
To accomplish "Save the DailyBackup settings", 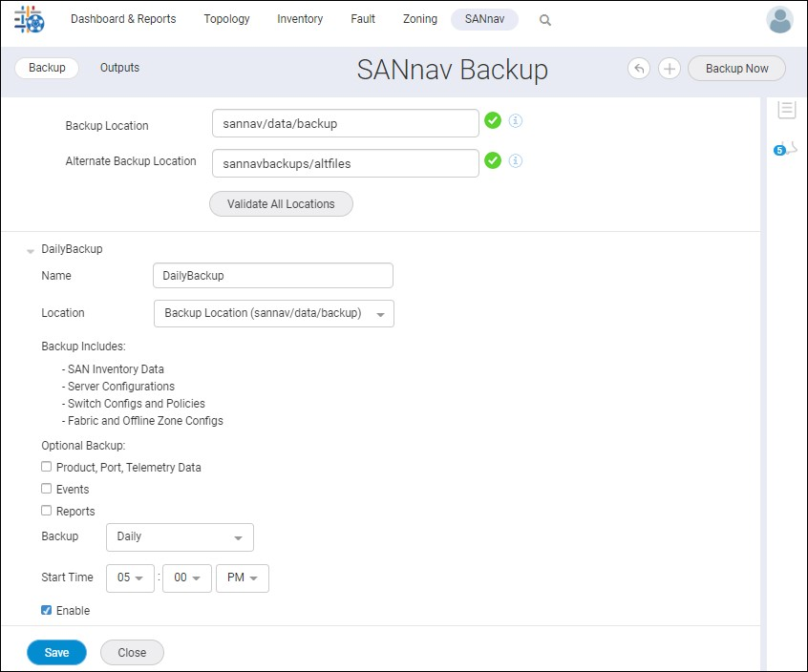I will tap(56, 652).
